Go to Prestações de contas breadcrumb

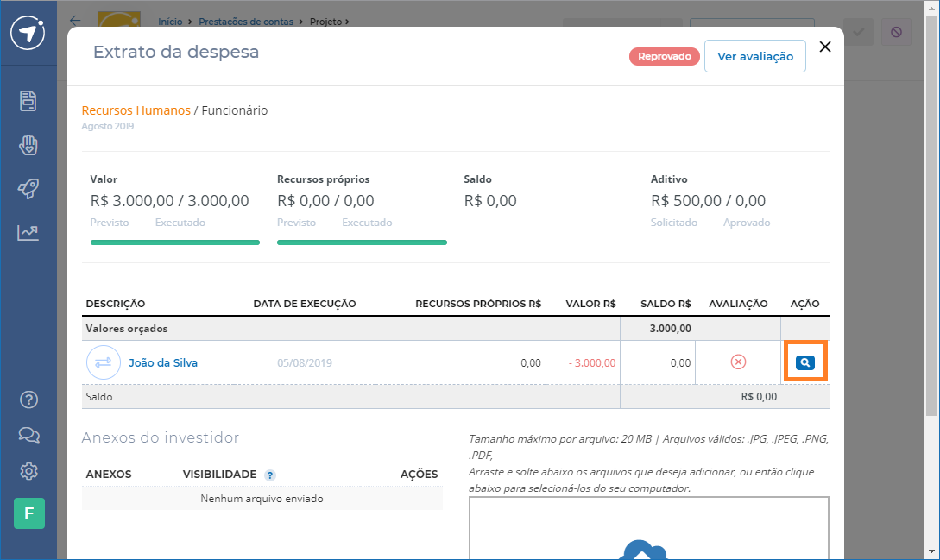(x=246, y=22)
